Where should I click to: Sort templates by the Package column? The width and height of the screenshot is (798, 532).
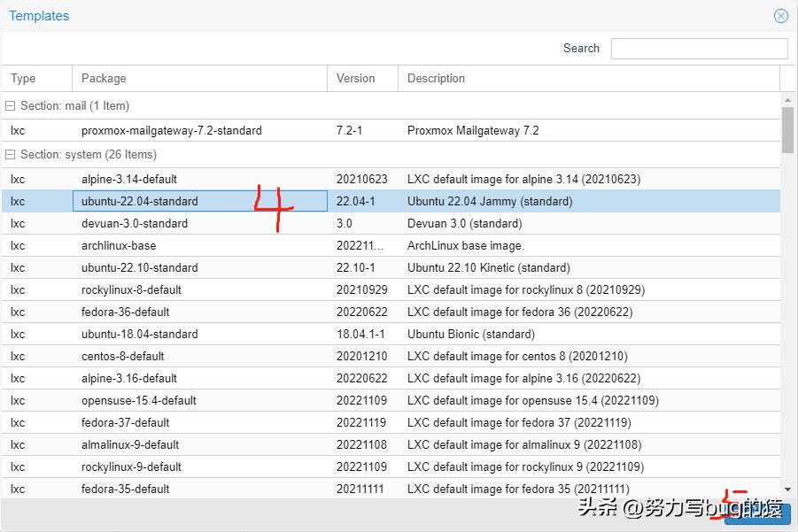(103, 78)
